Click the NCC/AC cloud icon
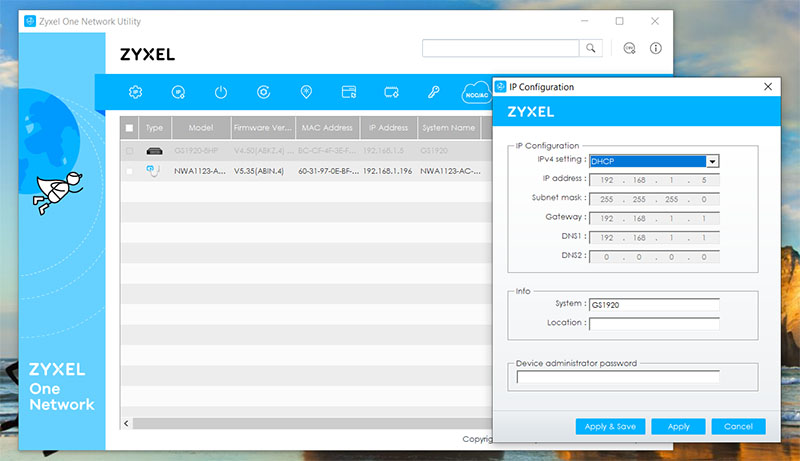The height and width of the screenshot is (461, 800). pyautogui.click(x=476, y=93)
